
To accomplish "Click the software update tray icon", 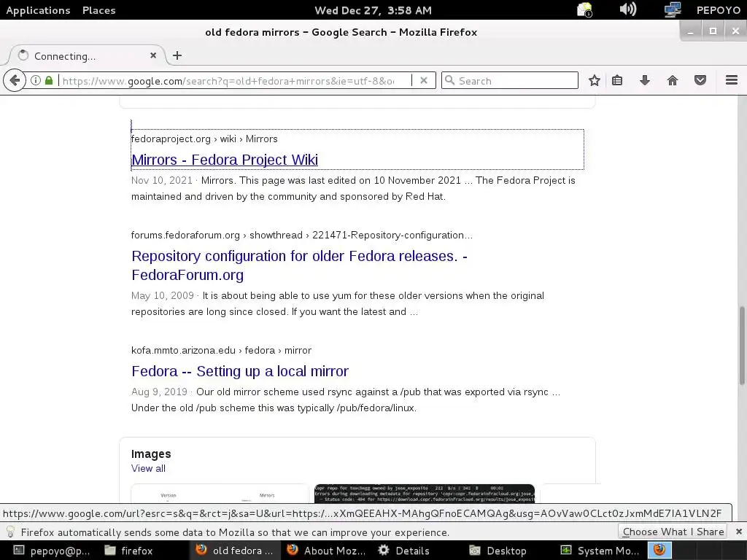I will pyautogui.click(x=584, y=10).
